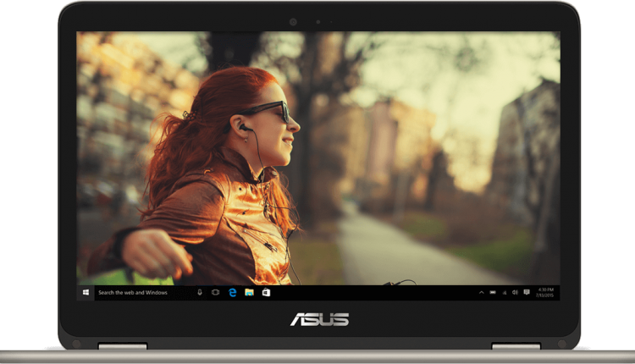Image resolution: width=635 pixels, height=364 pixels.
Task: Click the date shown under the clock
Action: [x=544, y=295]
